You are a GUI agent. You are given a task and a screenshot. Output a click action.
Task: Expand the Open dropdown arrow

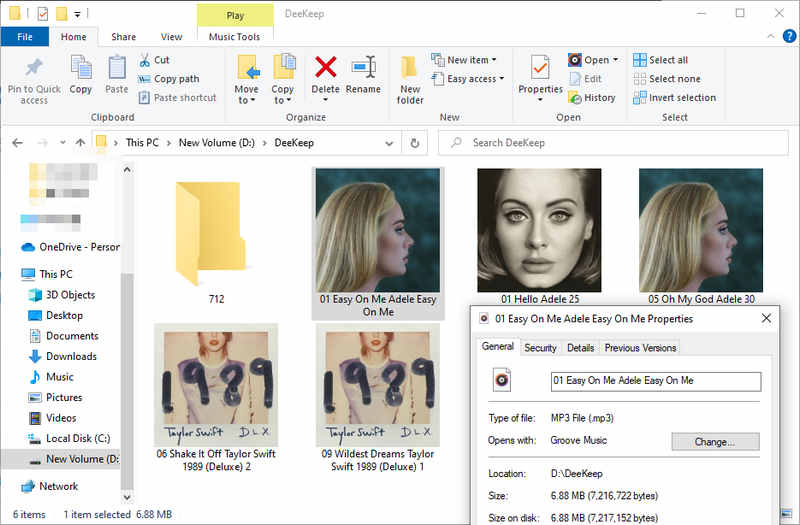615,60
